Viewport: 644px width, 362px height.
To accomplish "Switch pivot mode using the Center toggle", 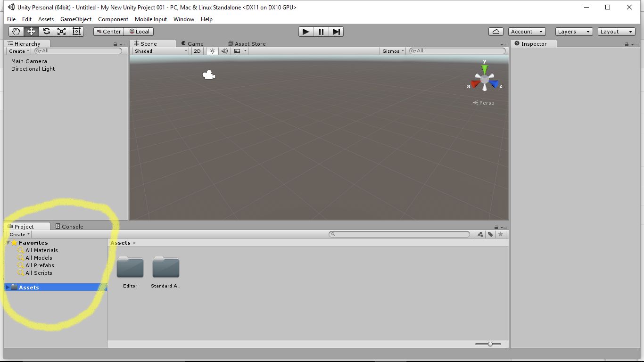I will pyautogui.click(x=108, y=32).
